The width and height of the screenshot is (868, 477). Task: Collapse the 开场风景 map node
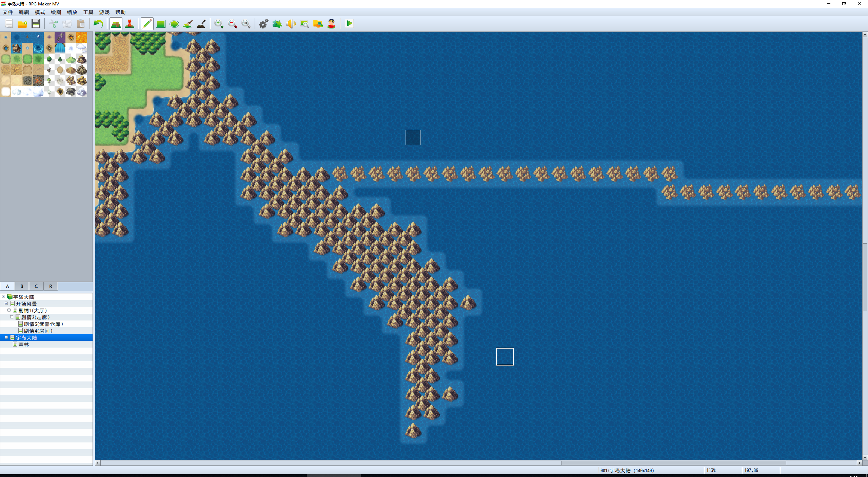pos(6,304)
